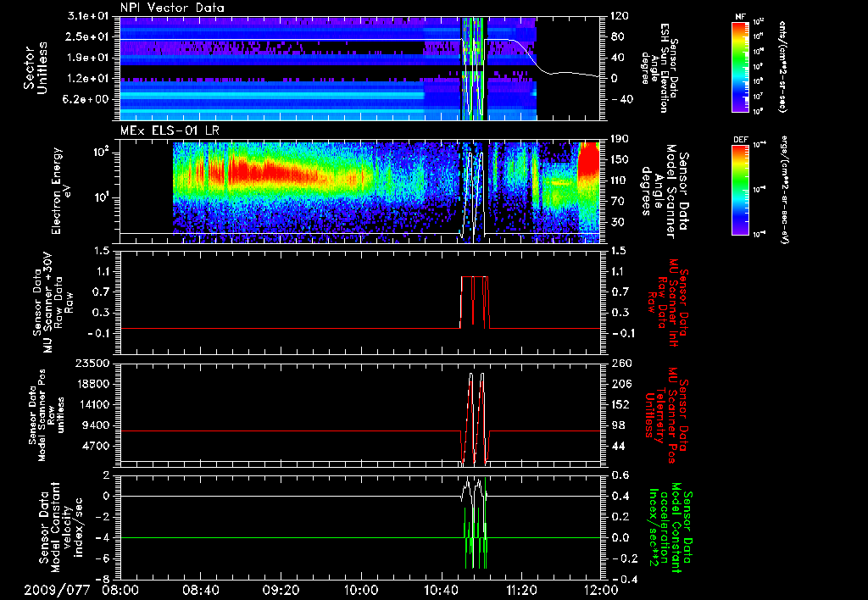The height and width of the screenshot is (600, 868).
Task: Click the '1.9e+01' sector tick value
Action: point(89,58)
